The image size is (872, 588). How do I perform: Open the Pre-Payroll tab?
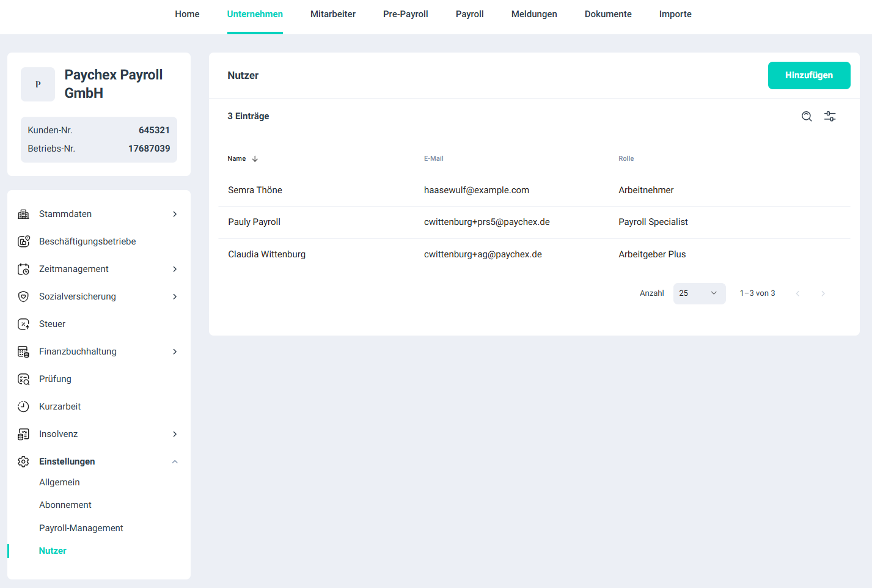point(405,14)
